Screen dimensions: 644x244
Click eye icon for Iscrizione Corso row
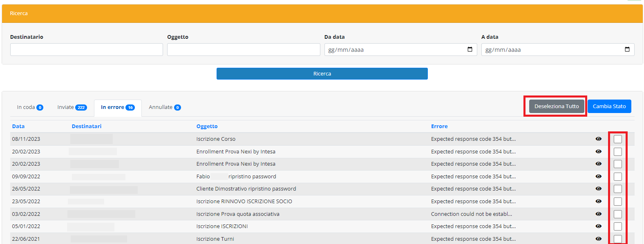pos(598,139)
